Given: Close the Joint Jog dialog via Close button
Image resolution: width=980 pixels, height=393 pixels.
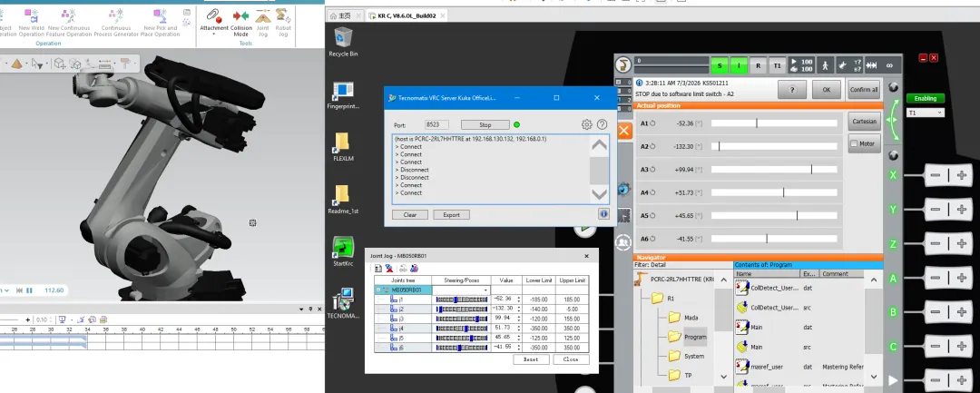Looking at the screenshot, I should 571,359.
